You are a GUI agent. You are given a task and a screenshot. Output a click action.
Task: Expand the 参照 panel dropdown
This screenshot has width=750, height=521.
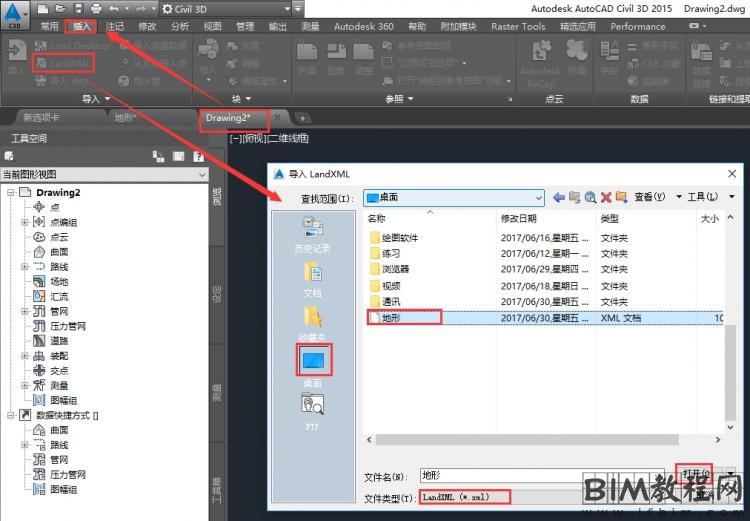click(x=411, y=99)
